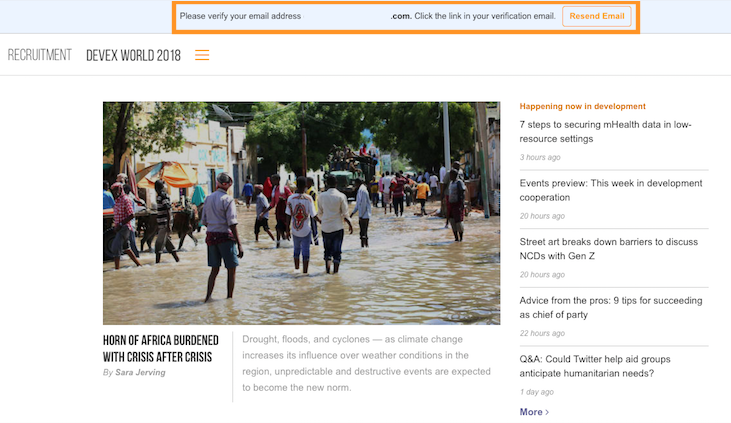731x423 pixels.
Task: Click the 22 hours ago timestamp
Action: tap(542, 333)
